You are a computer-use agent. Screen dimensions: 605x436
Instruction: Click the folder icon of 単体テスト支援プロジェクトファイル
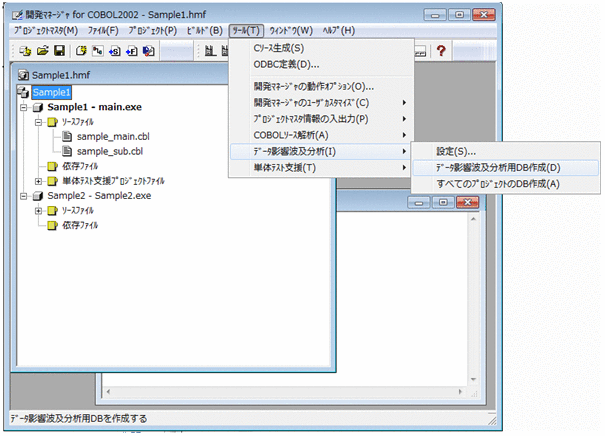click(52, 181)
